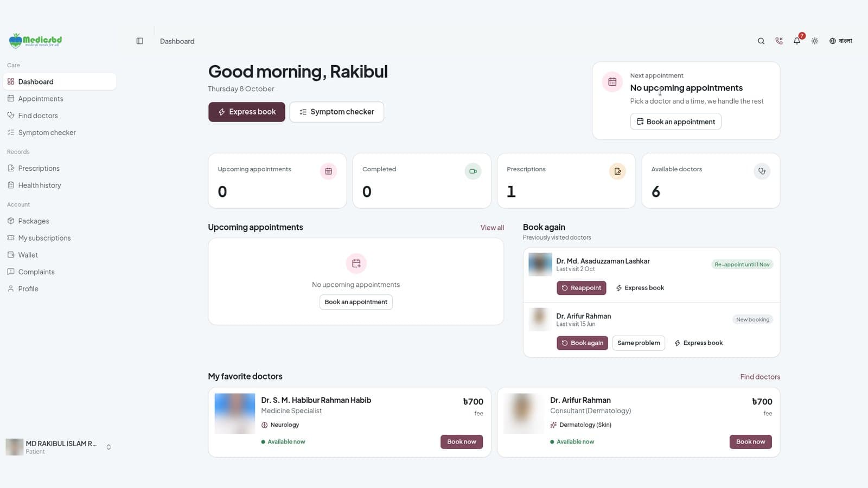Toggle light/dark theme sun icon

click(x=815, y=41)
